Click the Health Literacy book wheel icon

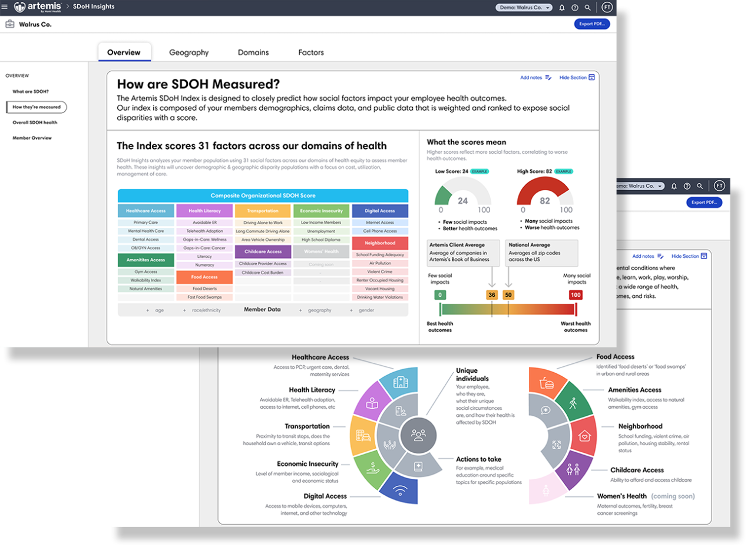point(372,404)
